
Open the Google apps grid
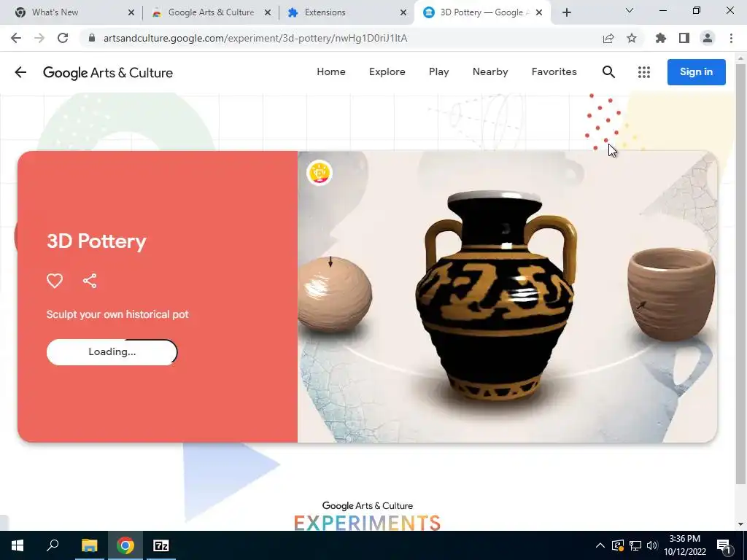[644, 72]
